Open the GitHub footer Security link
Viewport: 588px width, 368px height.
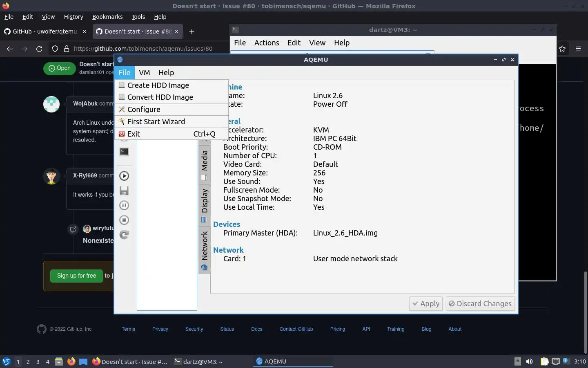coord(194,329)
